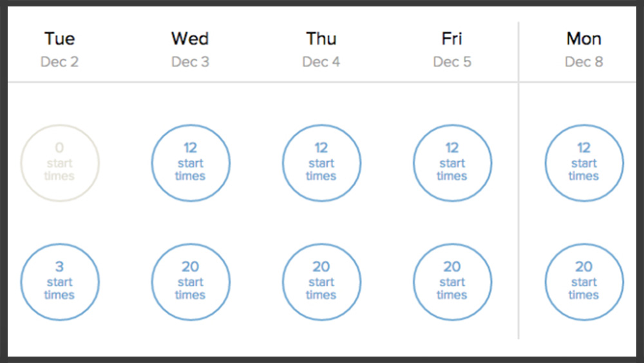Click the disabled 0 start times circle under Tue
Viewport: 644px width, 363px height.
[x=60, y=163]
